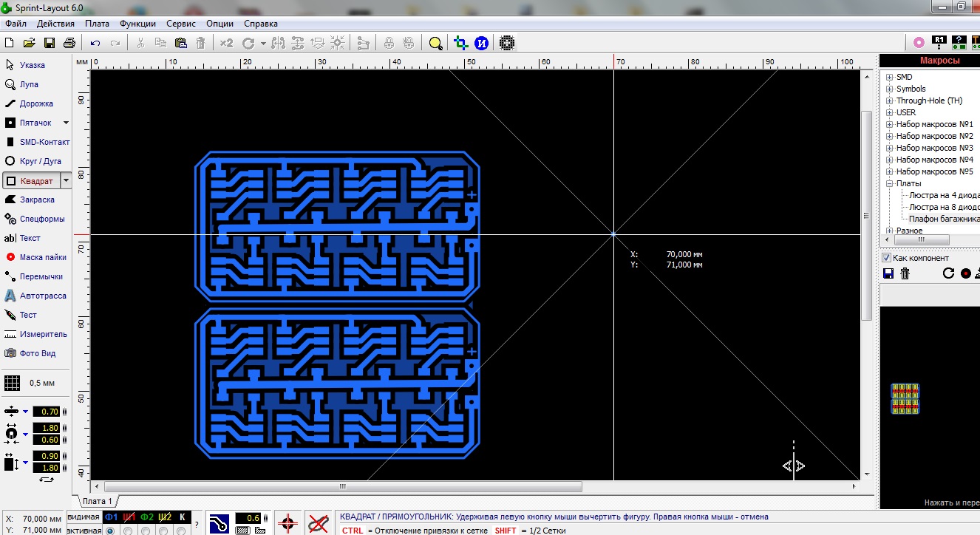Click the print icon in toolbar
This screenshot has height=535, width=980.
[x=69, y=43]
